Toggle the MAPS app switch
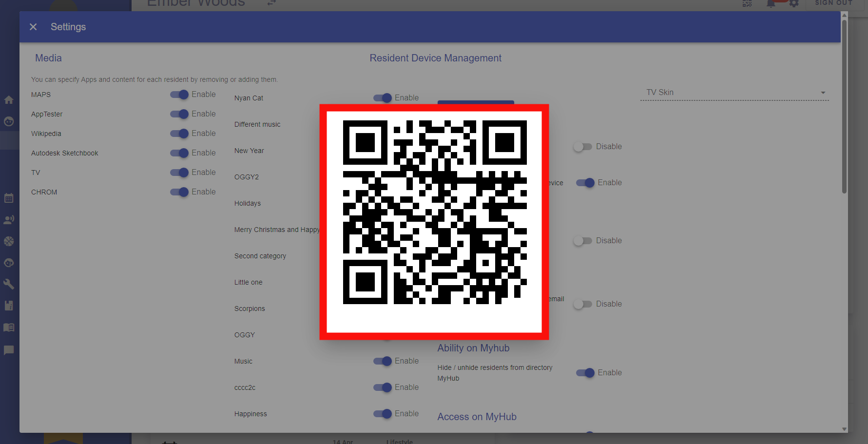The height and width of the screenshot is (444, 868). tap(179, 95)
